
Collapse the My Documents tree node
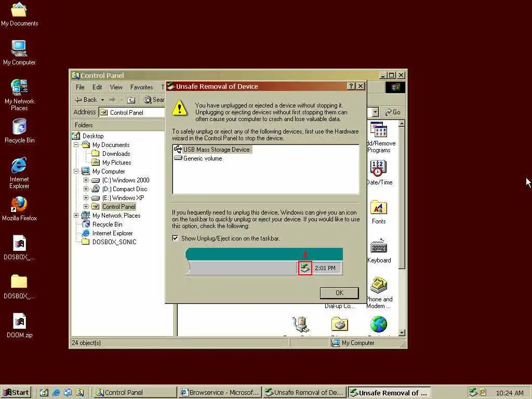[76, 145]
